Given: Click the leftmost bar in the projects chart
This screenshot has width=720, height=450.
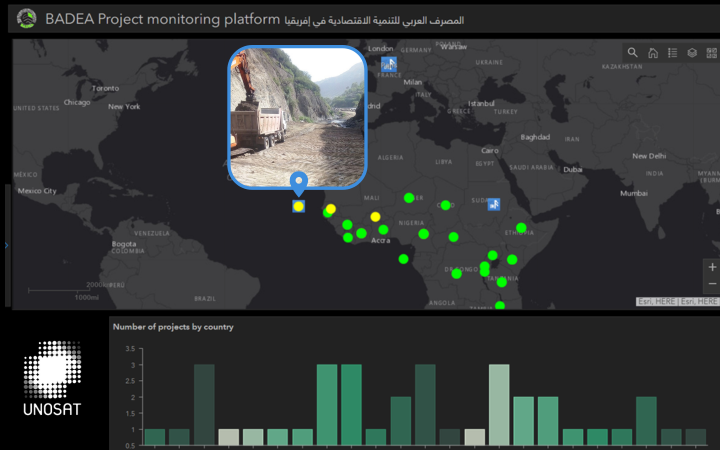Looking at the screenshot, I should coord(155,437).
